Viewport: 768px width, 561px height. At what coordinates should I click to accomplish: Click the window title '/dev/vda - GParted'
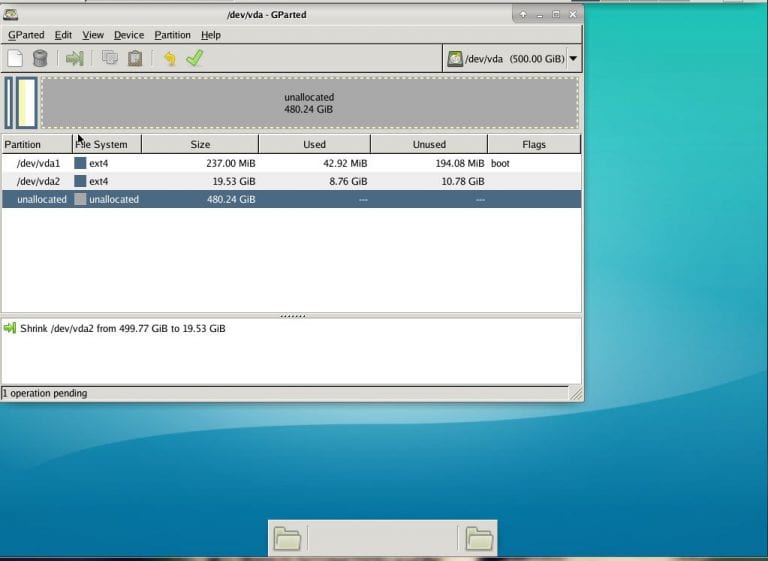267,15
